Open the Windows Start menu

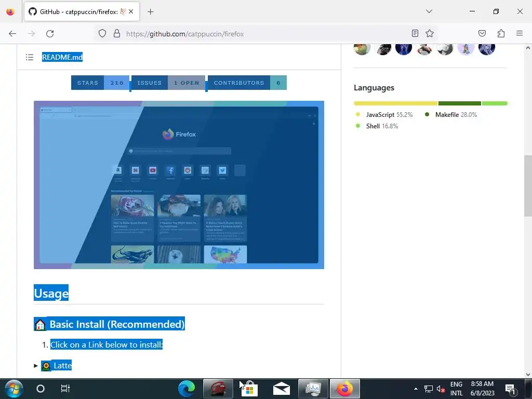(14, 389)
